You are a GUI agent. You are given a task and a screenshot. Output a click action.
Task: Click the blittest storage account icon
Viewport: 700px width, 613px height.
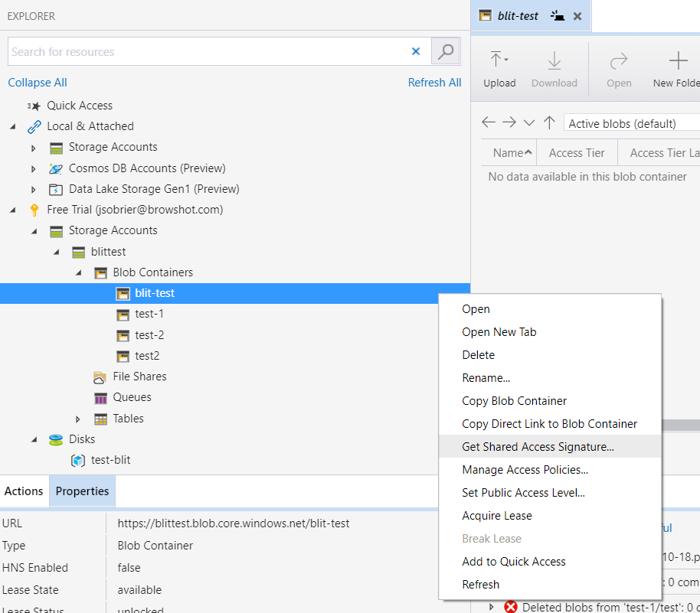(x=79, y=252)
